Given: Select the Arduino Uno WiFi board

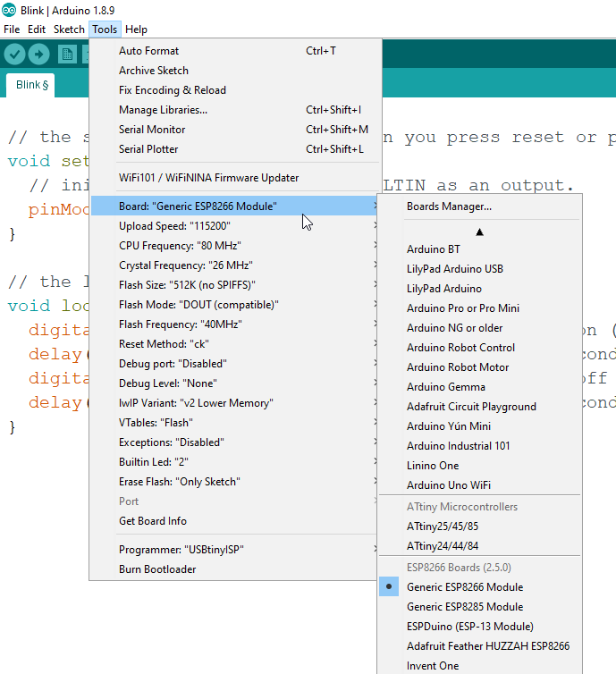Looking at the screenshot, I should click(480, 485).
